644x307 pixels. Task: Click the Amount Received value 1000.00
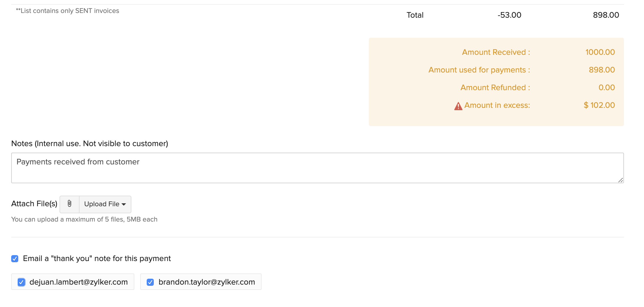(600, 52)
